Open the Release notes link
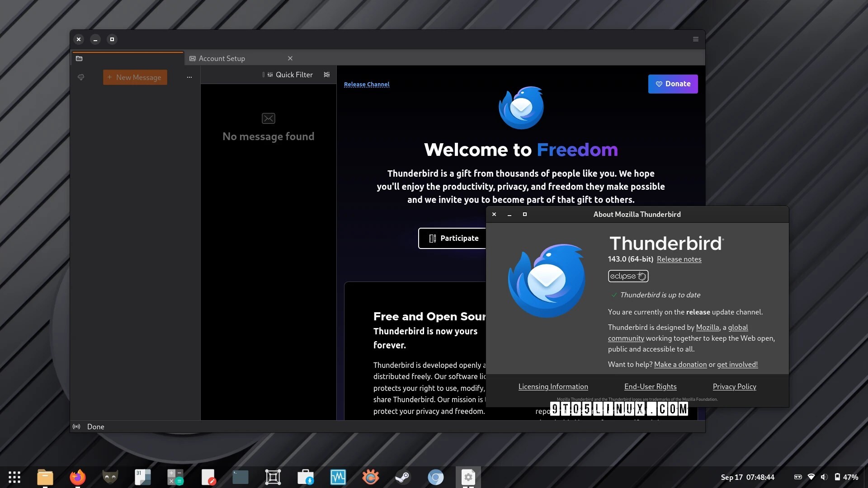Image resolution: width=868 pixels, height=488 pixels. pyautogui.click(x=679, y=259)
